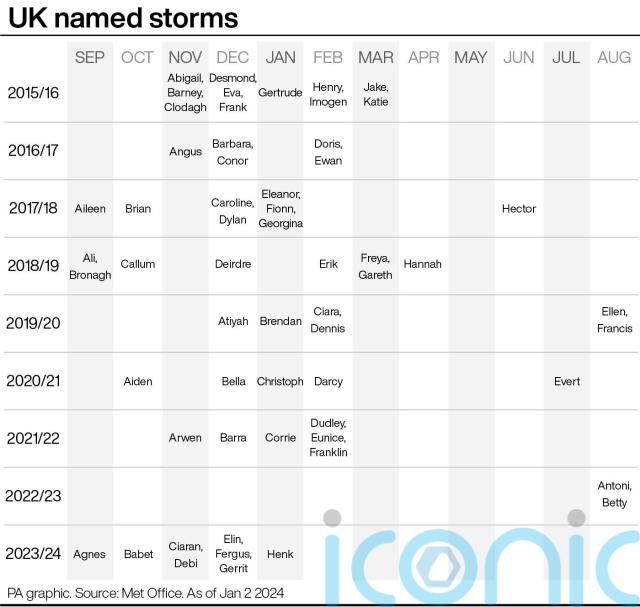Click the 2021/22 season label
640x607 pixels.
point(33,438)
